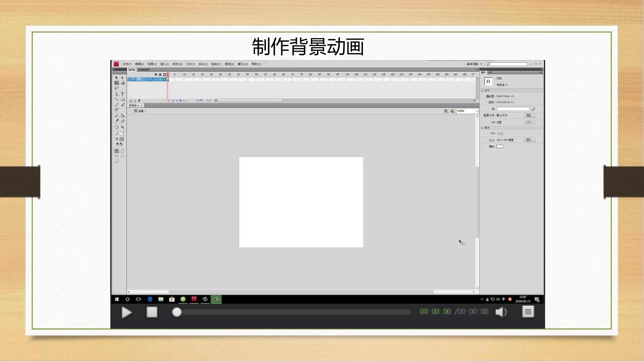This screenshot has width=644, height=362.
Task: Choose the Eraser tool
Action: coord(122,121)
